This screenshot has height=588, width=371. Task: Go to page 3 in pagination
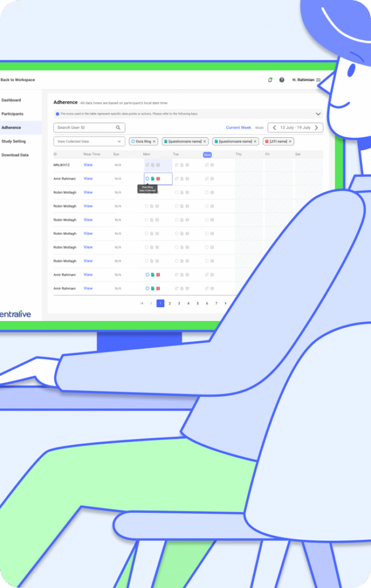[x=179, y=303]
